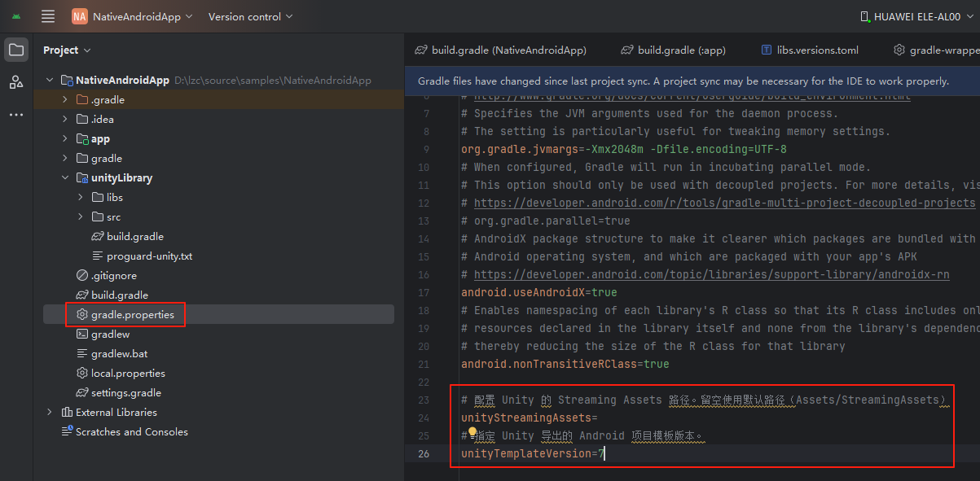Open the Resource Manager sidebar icon
Viewport: 980px width, 481px height.
pyautogui.click(x=16, y=82)
